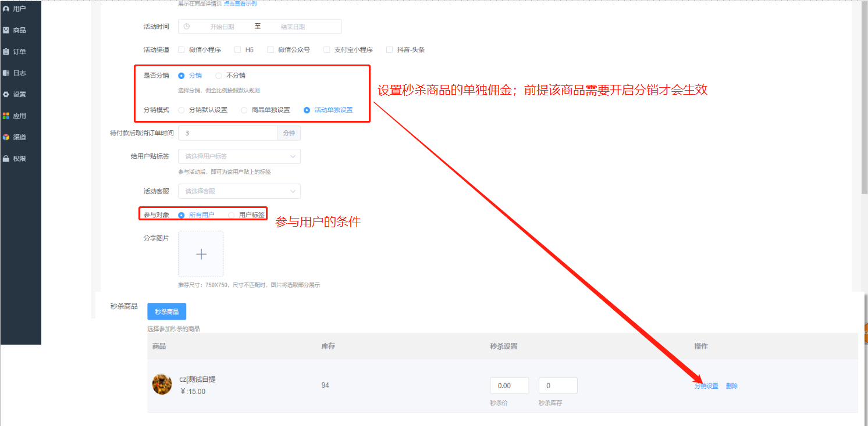
Task: Click the 秒杀设置 column header
Action: pos(504,346)
